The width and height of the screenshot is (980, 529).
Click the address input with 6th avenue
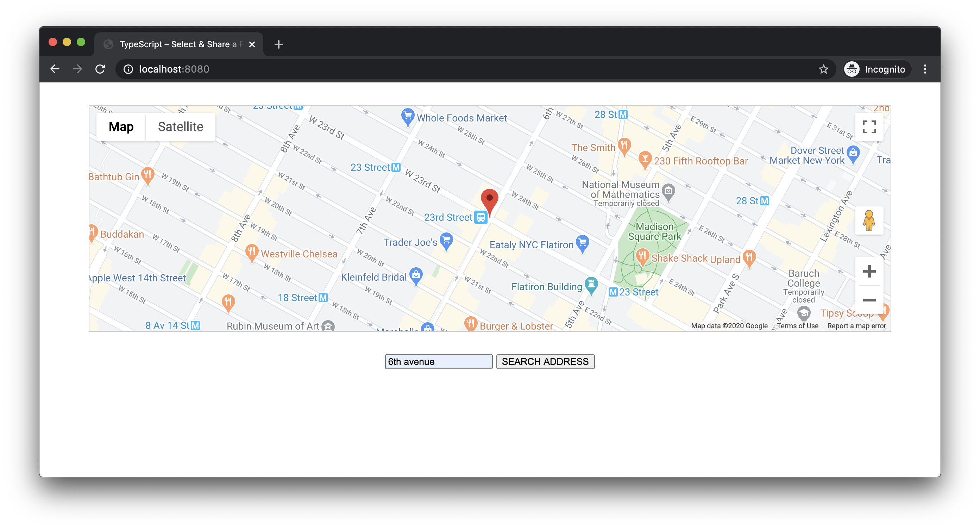point(438,362)
